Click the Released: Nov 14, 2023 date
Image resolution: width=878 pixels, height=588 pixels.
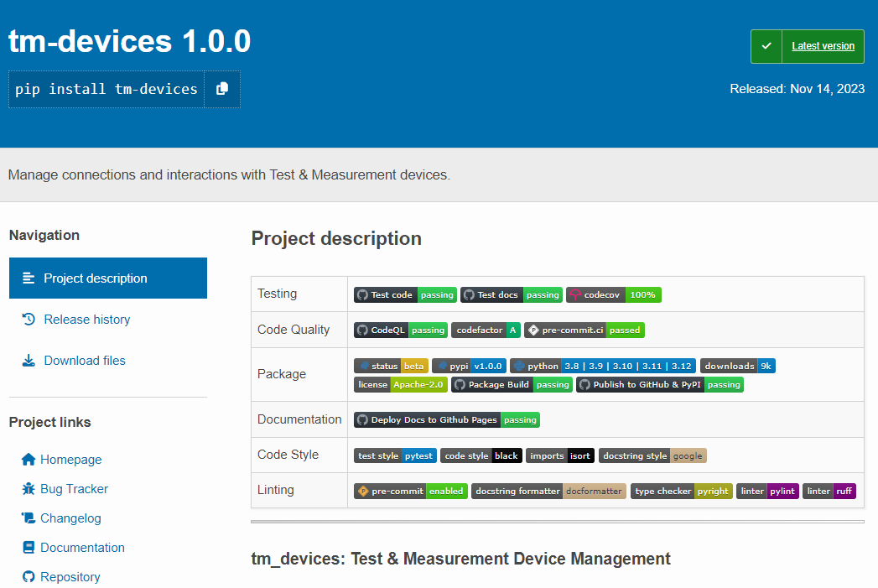tap(797, 89)
